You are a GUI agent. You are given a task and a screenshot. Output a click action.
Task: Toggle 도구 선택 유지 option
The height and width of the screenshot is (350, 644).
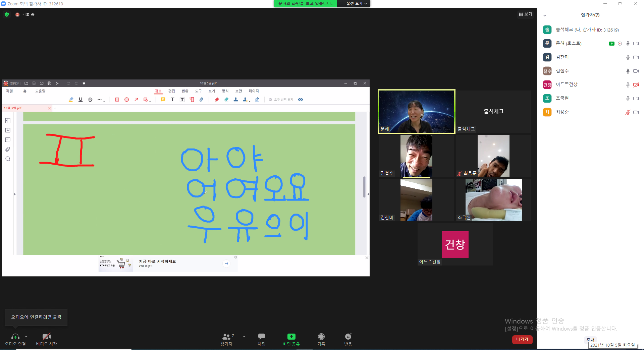coord(281,100)
